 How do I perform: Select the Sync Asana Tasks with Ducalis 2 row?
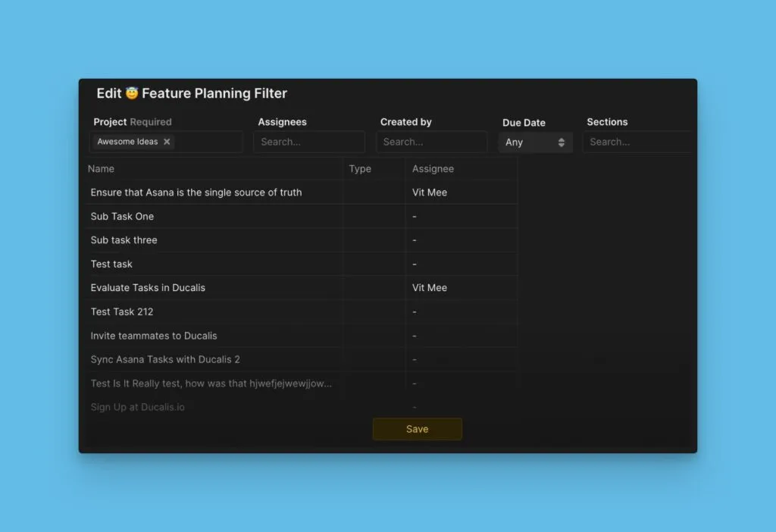click(x=164, y=359)
